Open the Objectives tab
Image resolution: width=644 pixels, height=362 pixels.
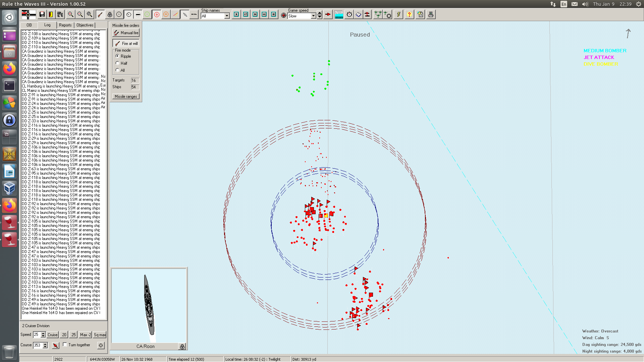85,25
